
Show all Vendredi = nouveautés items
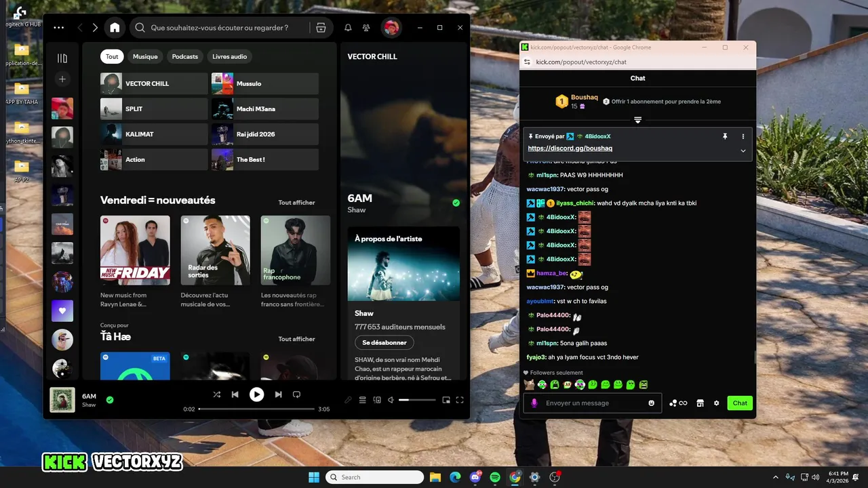pos(296,203)
